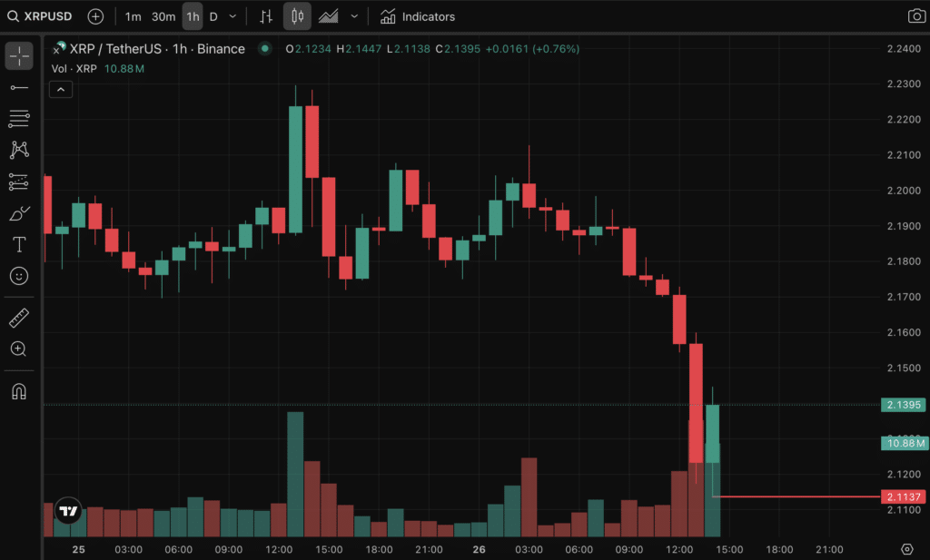Open chart settings gear at bottom right

point(907,549)
